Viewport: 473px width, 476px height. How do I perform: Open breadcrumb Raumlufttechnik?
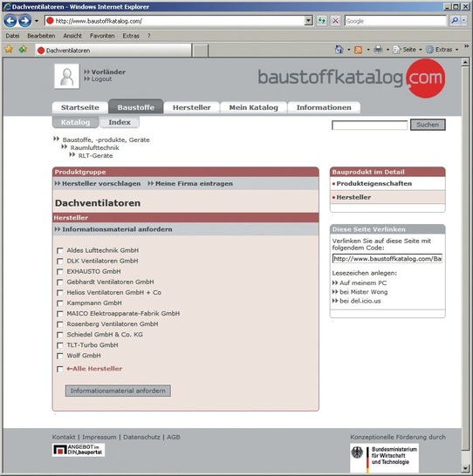coord(94,148)
